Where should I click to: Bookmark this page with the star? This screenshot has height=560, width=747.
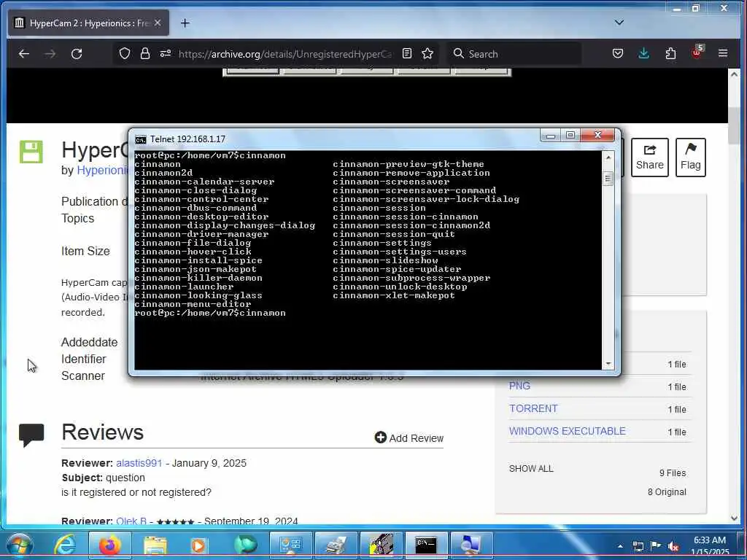427,53
